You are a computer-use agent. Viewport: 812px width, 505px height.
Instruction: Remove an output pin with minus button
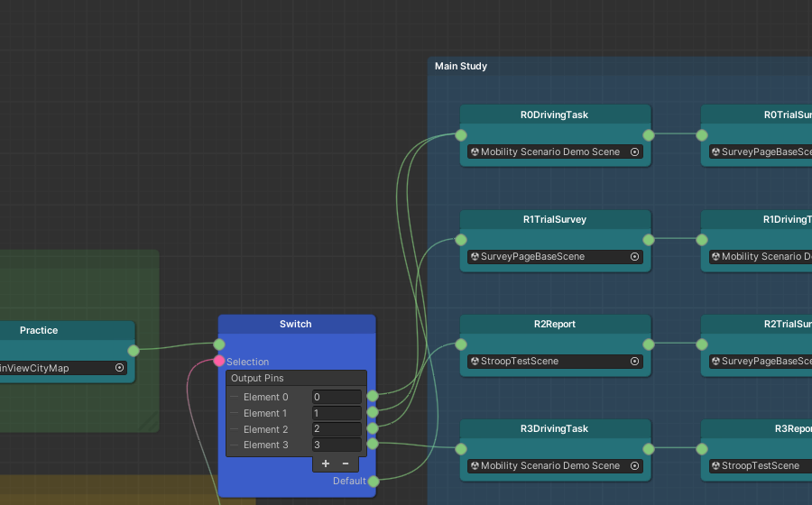coord(346,464)
